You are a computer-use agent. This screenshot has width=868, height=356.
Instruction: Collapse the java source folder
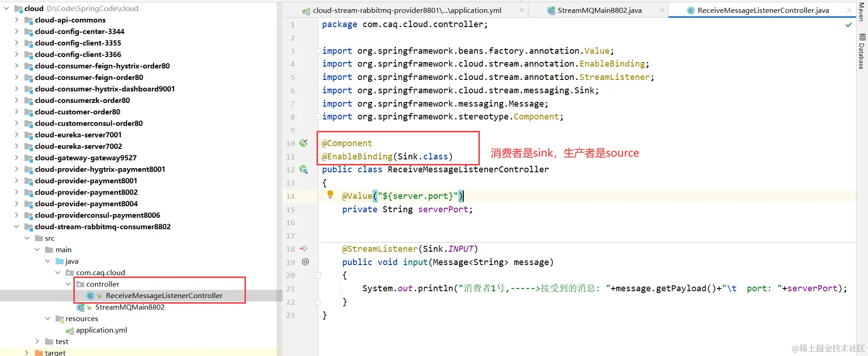48,261
